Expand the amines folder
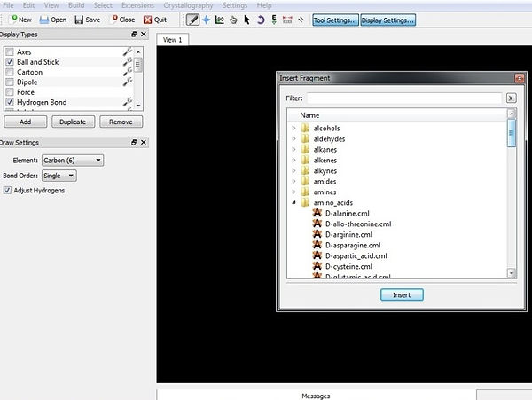Viewport: 532px width, 400px height. pyautogui.click(x=293, y=192)
